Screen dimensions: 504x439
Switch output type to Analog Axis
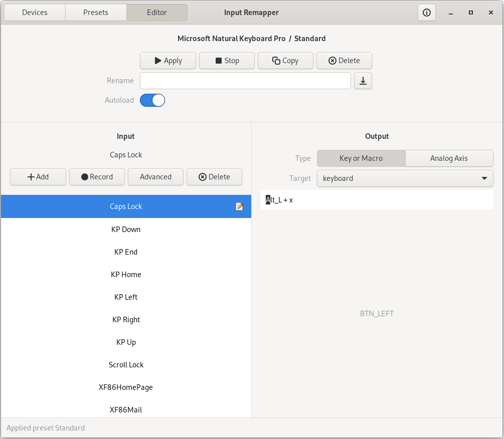pyautogui.click(x=449, y=158)
